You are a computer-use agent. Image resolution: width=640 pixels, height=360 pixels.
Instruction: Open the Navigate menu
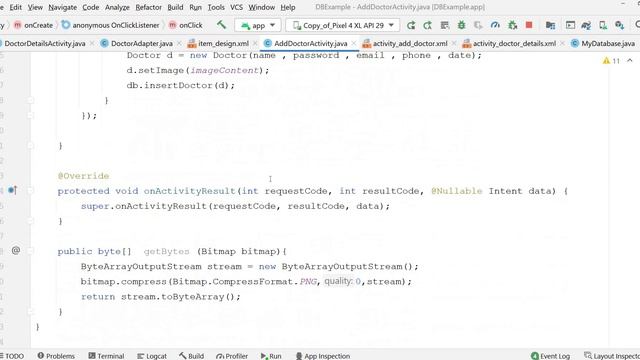(x=62, y=7)
